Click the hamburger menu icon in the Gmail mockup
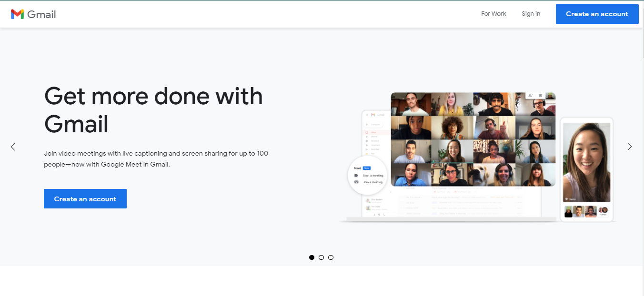 (x=367, y=115)
